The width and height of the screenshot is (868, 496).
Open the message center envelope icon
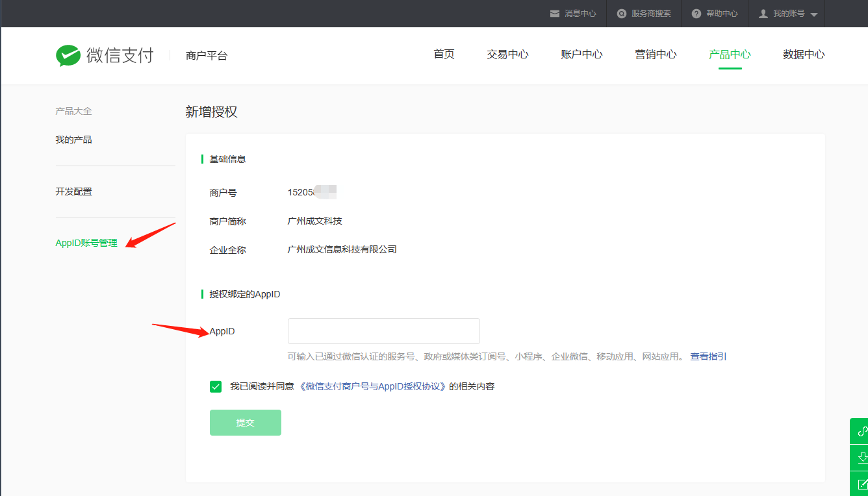click(x=555, y=13)
